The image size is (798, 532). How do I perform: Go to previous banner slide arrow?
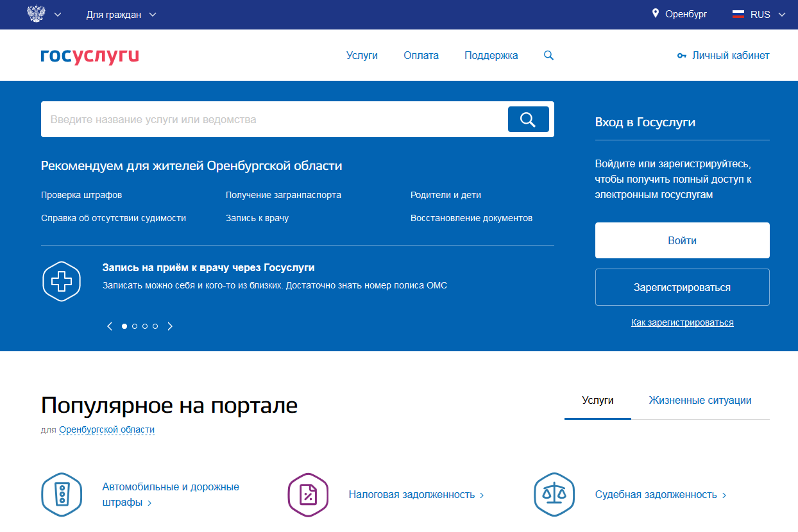[110, 326]
